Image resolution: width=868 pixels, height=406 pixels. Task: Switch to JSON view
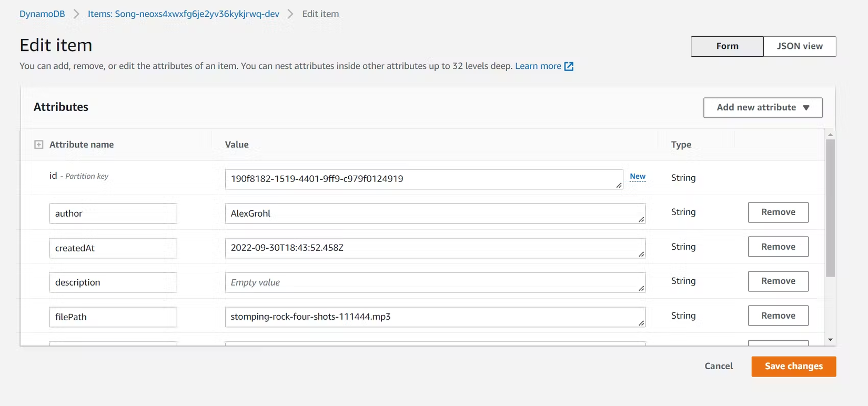tap(799, 46)
